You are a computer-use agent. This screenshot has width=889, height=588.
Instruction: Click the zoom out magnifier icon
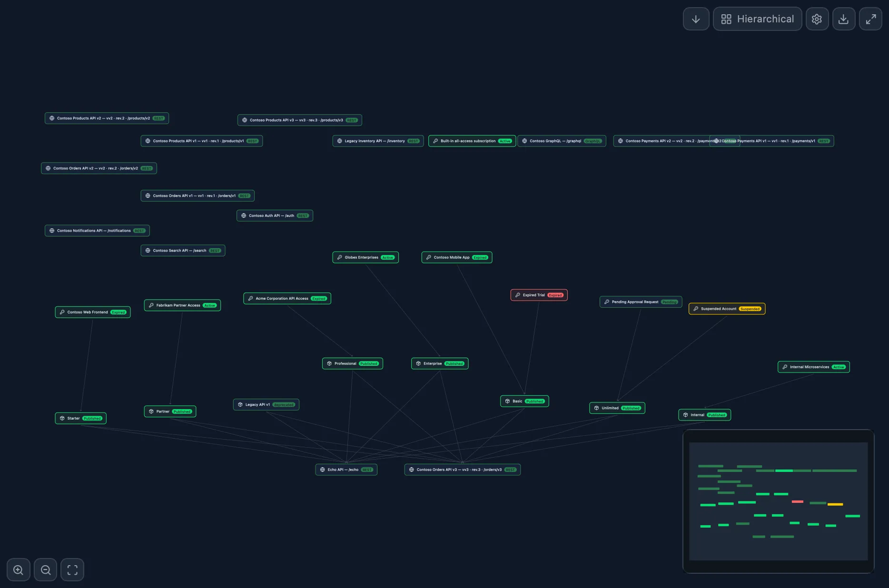(x=45, y=569)
